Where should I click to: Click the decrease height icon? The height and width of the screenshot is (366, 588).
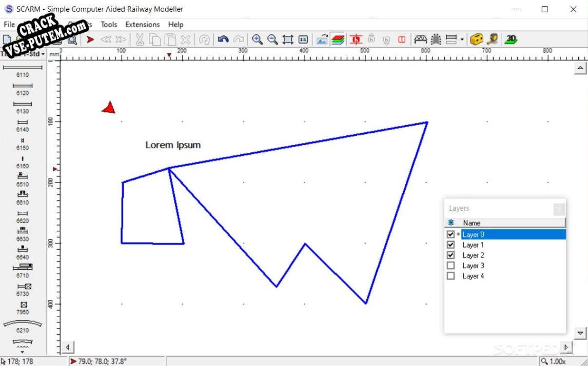click(x=387, y=40)
